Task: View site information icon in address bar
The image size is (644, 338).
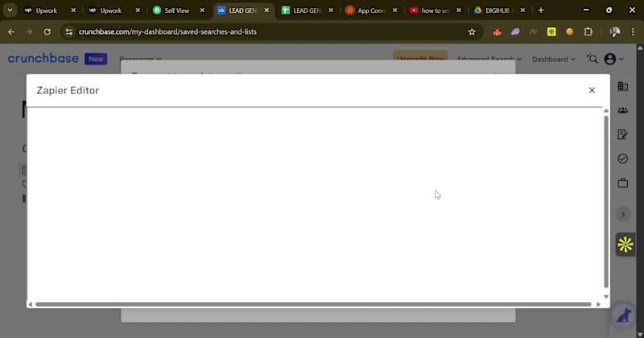Action: (x=69, y=31)
